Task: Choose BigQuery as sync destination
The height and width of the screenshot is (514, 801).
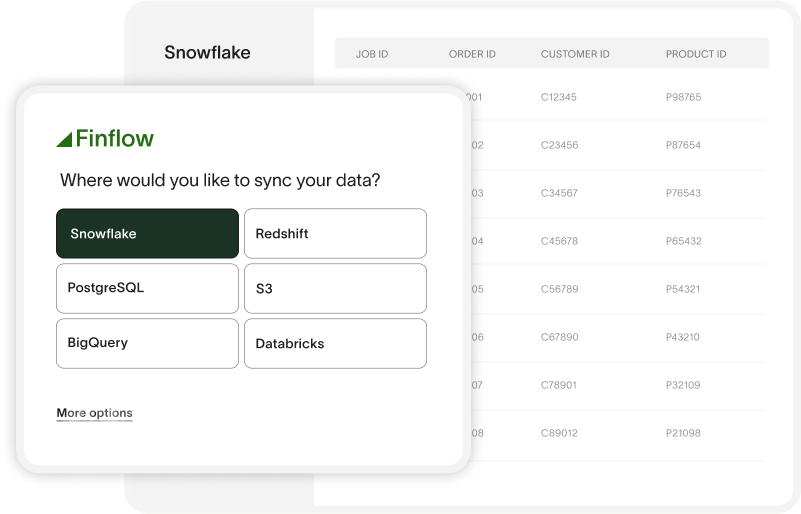Action: 147,343
